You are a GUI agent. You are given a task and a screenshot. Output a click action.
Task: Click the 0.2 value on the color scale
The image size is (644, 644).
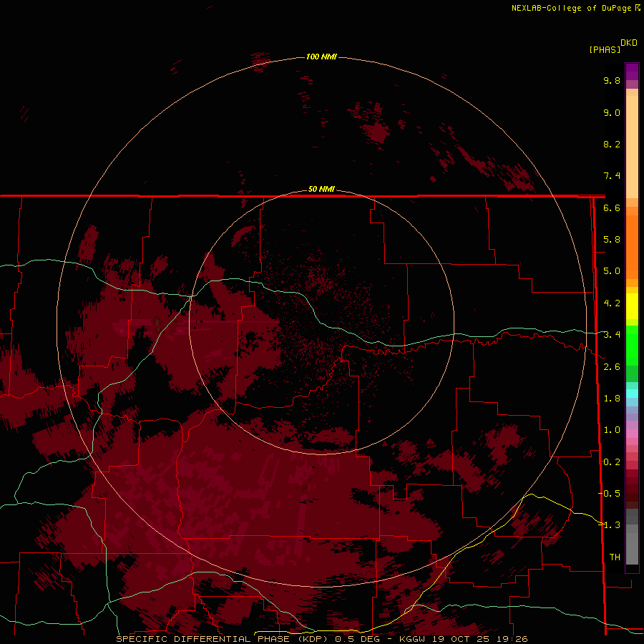click(x=612, y=462)
